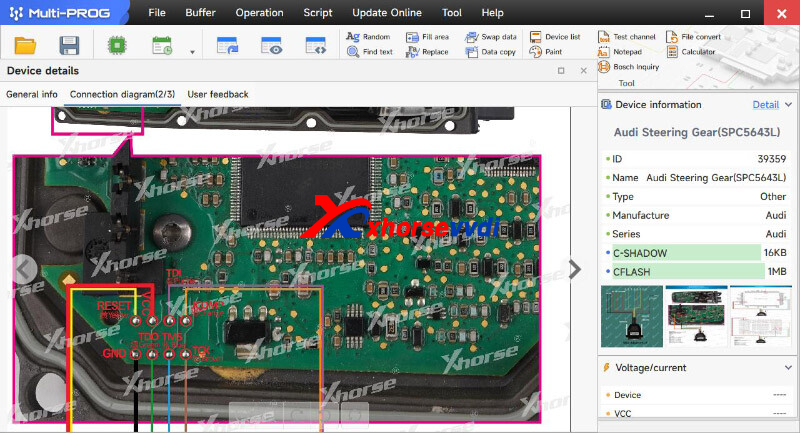800x433 pixels.
Task: Open the Operation menu
Action: pyautogui.click(x=259, y=13)
